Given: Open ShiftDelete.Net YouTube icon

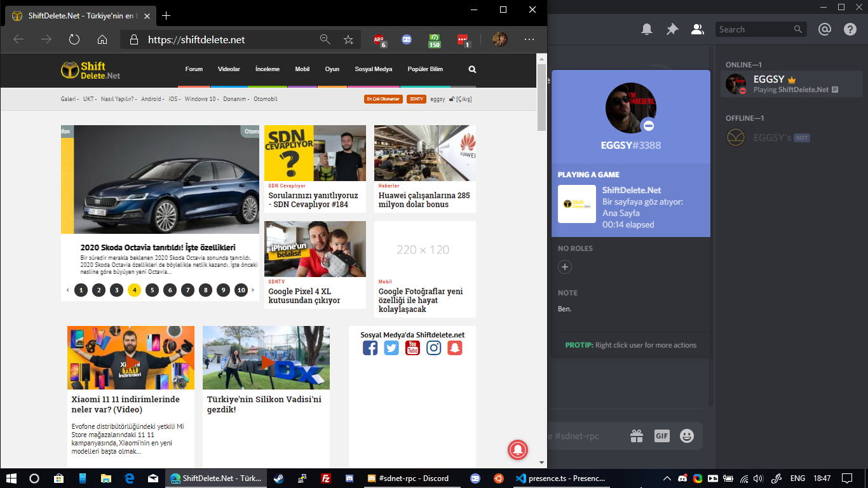Looking at the screenshot, I should pyautogui.click(x=412, y=348).
